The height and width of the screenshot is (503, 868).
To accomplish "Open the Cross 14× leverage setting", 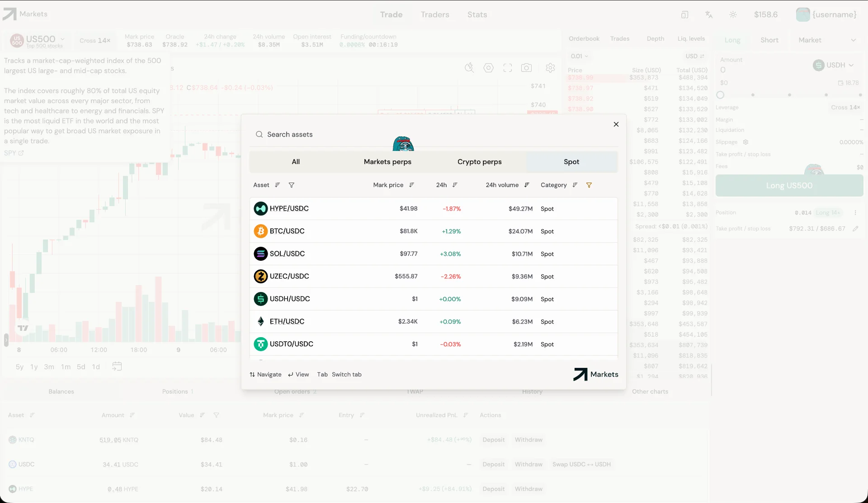I will point(95,41).
